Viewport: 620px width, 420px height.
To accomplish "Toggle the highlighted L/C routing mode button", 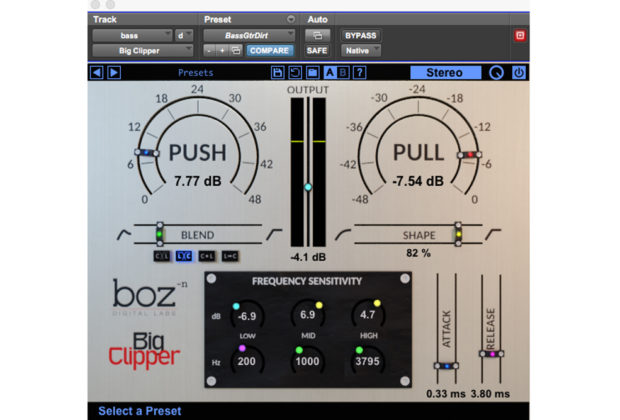I will [x=184, y=256].
